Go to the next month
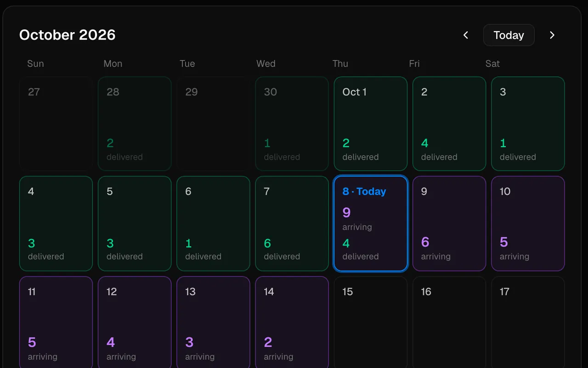The width and height of the screenshot is (588, 368). [x=552, y=35]
